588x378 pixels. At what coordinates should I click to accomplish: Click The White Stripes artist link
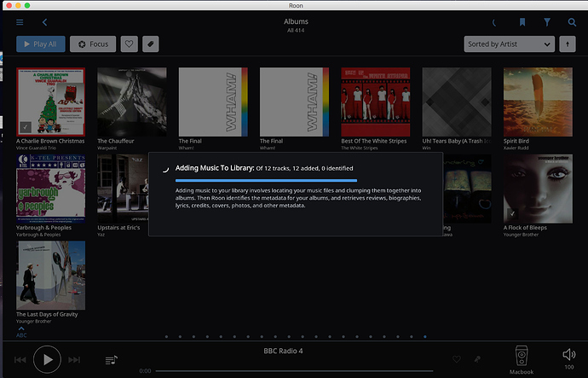[x=360, y=148]
